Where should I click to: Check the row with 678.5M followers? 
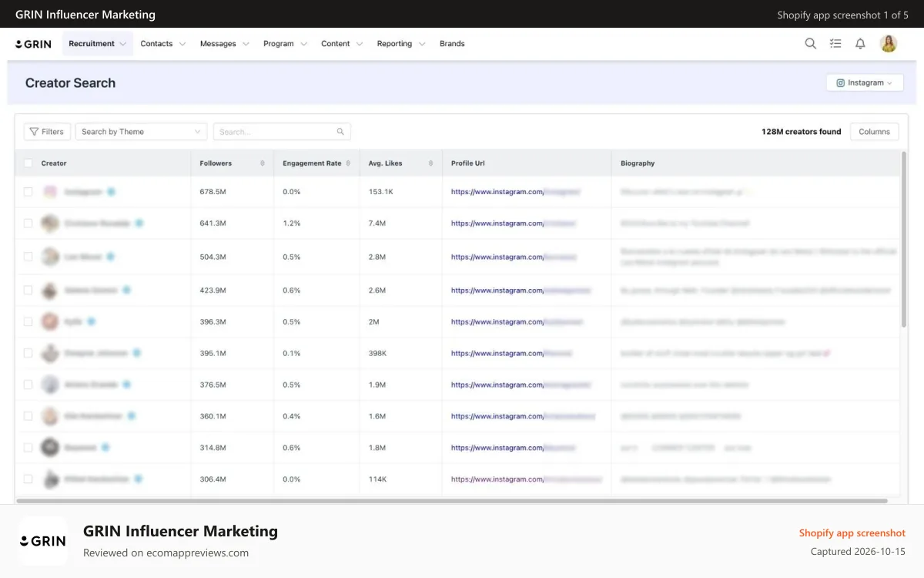coord(28,192)
